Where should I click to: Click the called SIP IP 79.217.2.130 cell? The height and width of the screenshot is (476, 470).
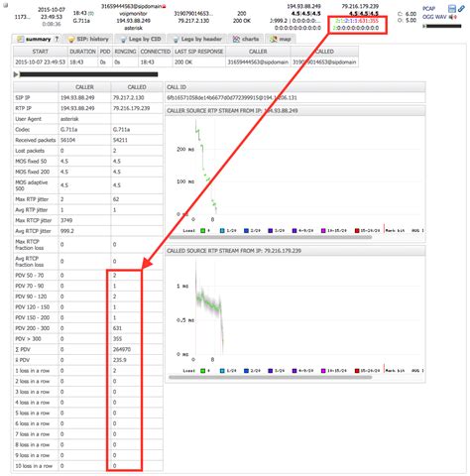[x=137, y=98]
